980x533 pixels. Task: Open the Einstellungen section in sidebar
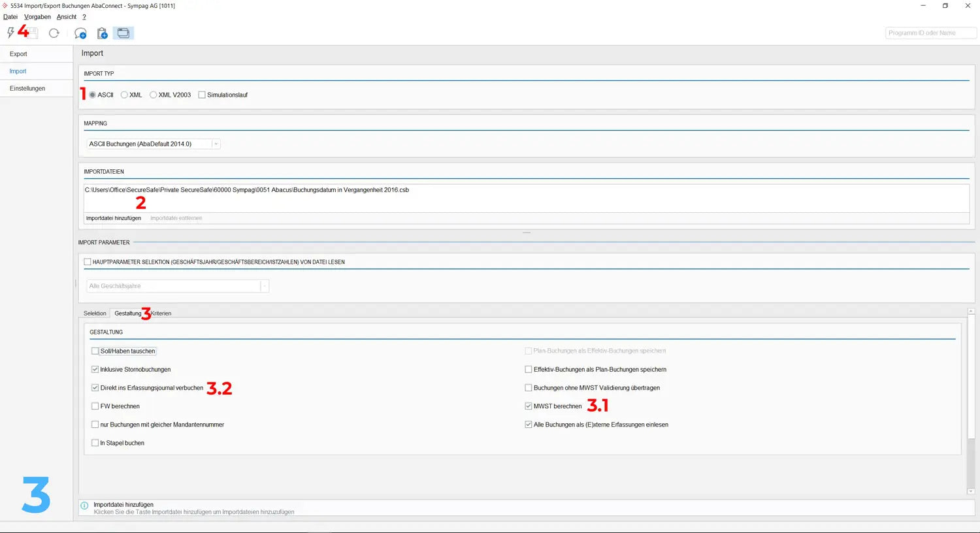tap(27, 88)
